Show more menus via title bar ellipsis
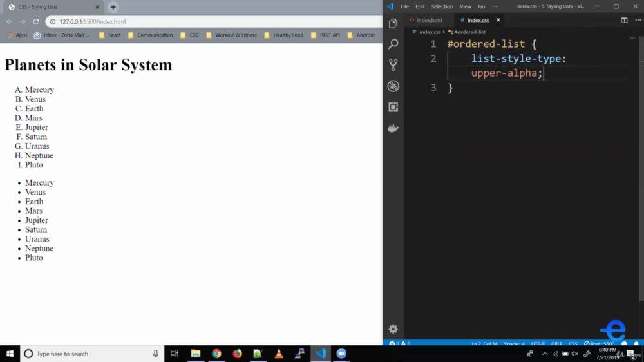Image resolution: width=644 pixels, height=362 pixels. coord(496,6)
